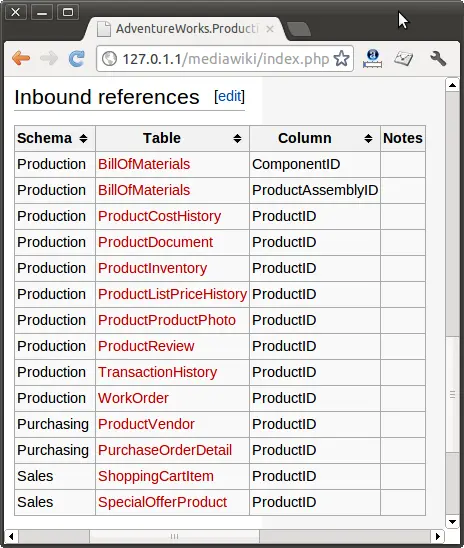Viewport: 464px width, 548px height.
Task: Sort by Table column arrows
Action: pyautogui.click(x=237, y=138)
